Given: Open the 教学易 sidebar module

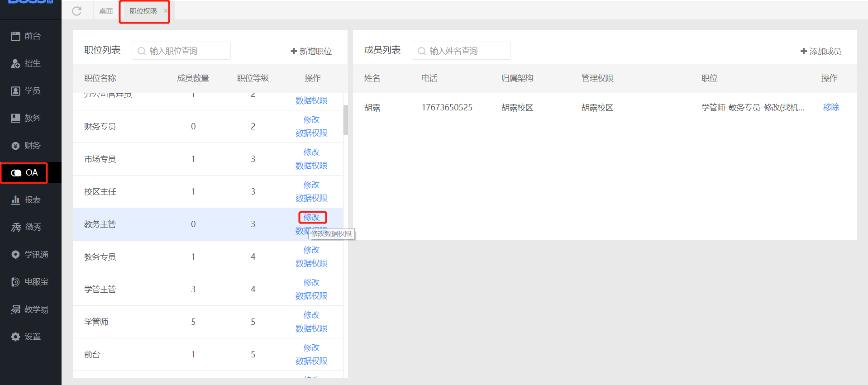Looking at the screenshot, I should (x=31, y=309).
